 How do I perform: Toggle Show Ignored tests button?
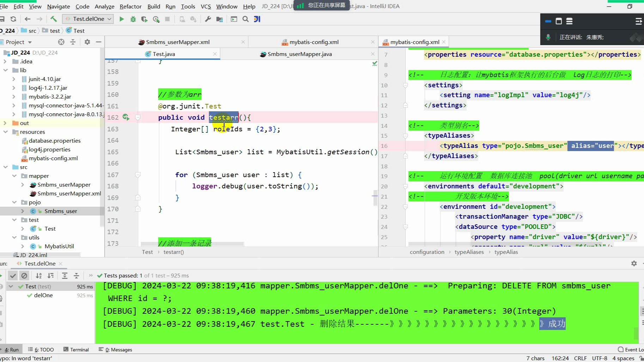[x=24, y=276]
